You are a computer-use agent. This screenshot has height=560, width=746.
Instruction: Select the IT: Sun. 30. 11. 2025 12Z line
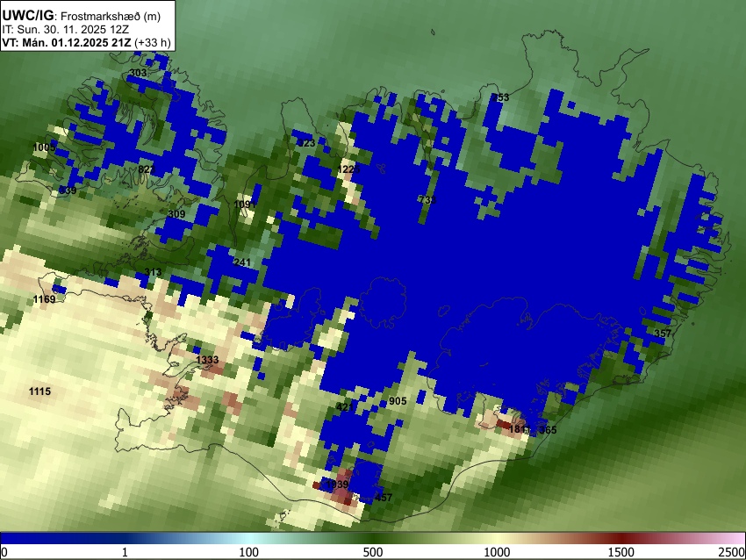point(66,30)
